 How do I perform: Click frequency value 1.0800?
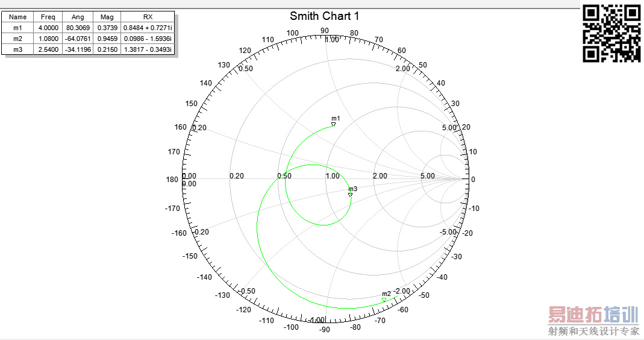[x=48, y=39]
